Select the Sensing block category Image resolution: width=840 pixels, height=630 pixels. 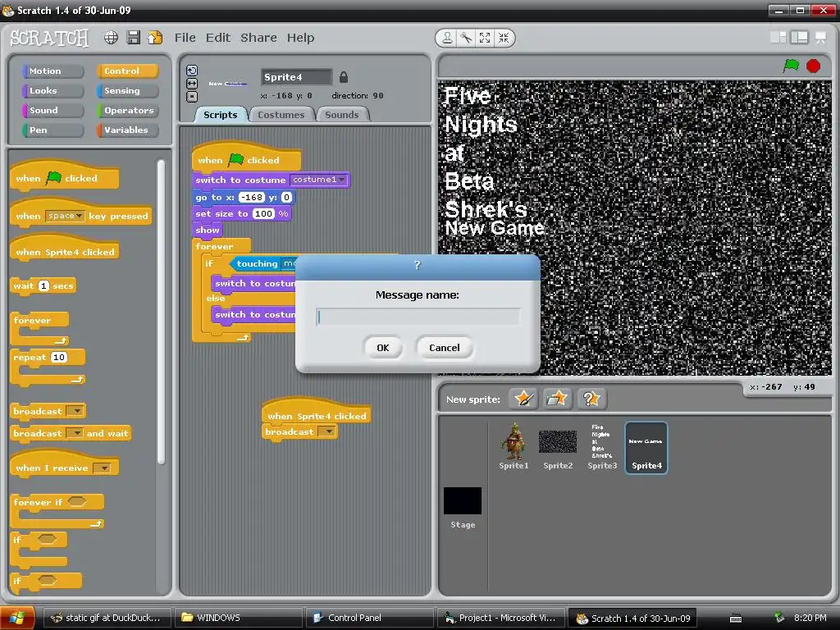tap(127, 91)
